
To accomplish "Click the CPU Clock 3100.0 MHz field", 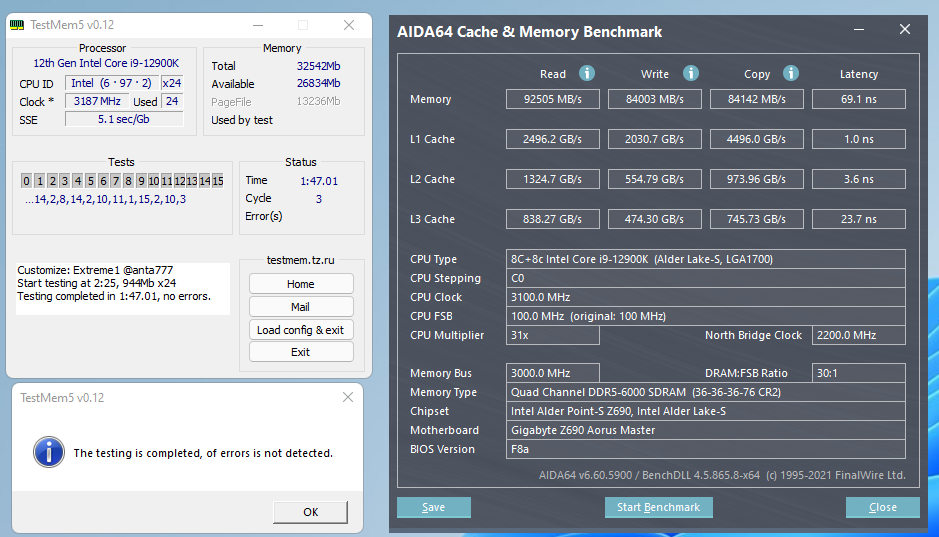I will pyautogui.click(x=705, y=297).
